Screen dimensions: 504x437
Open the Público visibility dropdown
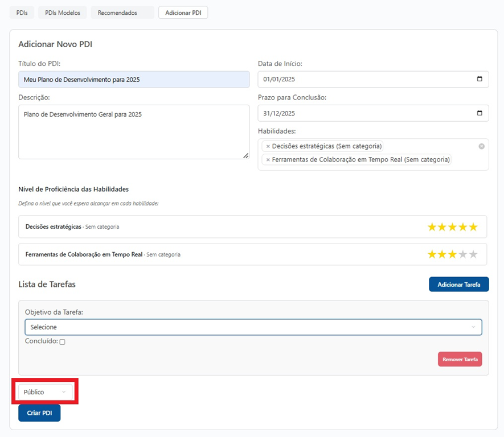(x=45, y=392)
